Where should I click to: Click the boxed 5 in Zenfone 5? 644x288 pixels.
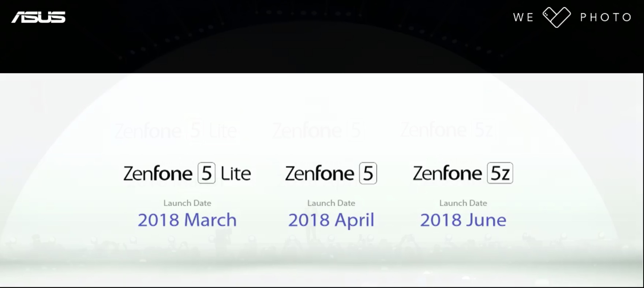(368, 173)
